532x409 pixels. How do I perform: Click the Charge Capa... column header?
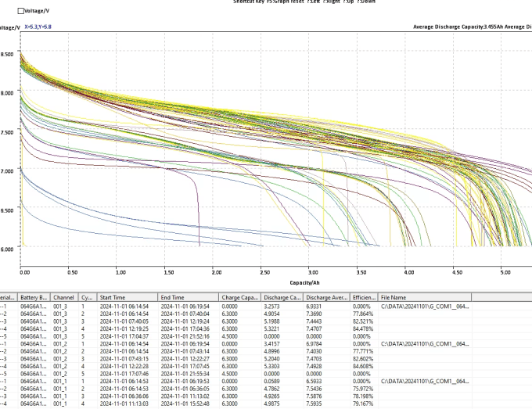(239, 297)
